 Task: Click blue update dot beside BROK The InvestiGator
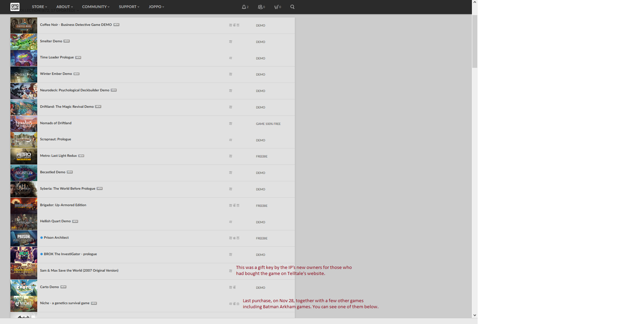click(41, 254)
